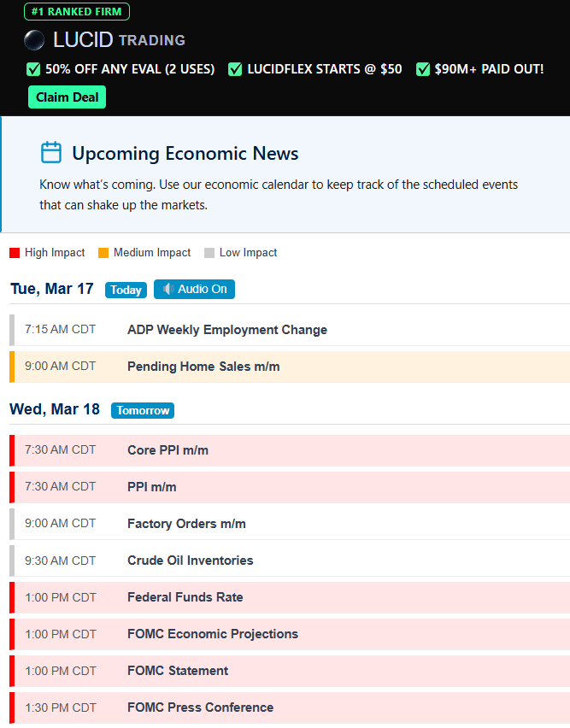
Task: Select the ADP Weekly Employment Change event
Action: (290, 330)
